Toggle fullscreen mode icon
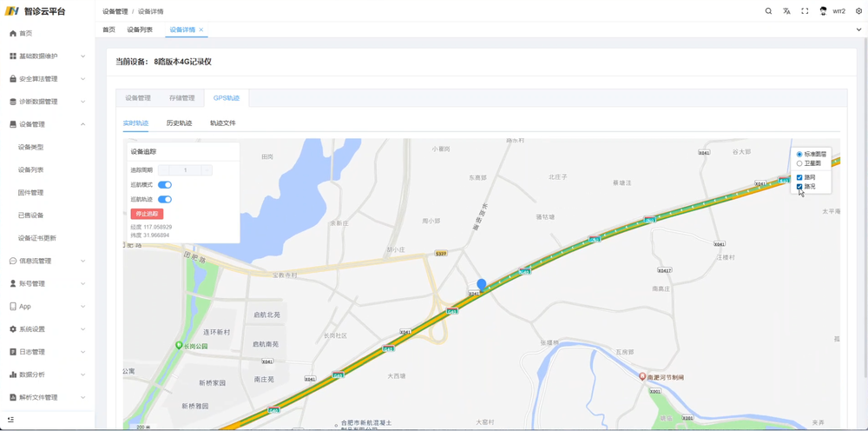Image resolution: width=868 pixels, height=431 pixels. pyautogui.click(x=805, y=11)
